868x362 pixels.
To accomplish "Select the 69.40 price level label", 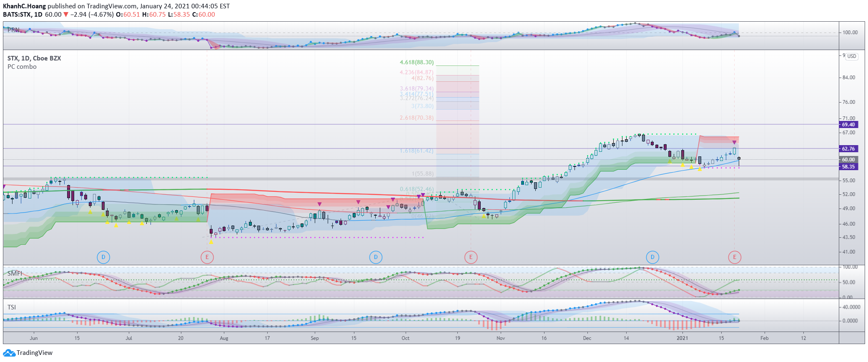I will (848, 125).
